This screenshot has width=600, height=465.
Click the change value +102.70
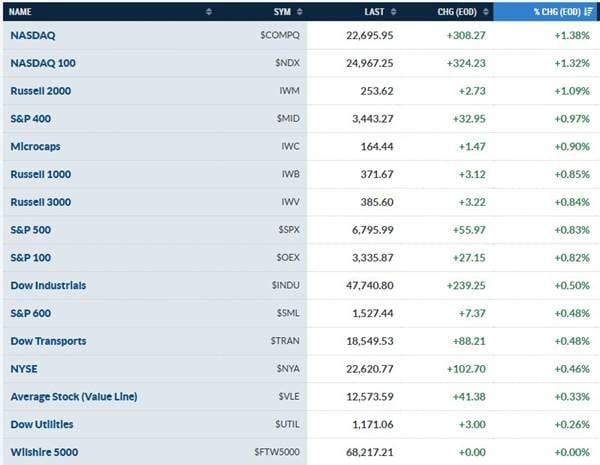[x=466, y=369]
